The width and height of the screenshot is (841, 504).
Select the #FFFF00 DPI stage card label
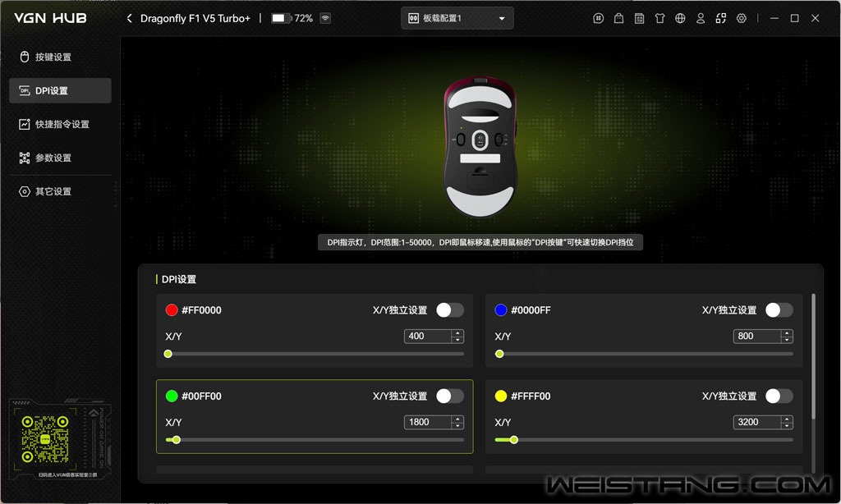tap(531, 396)
